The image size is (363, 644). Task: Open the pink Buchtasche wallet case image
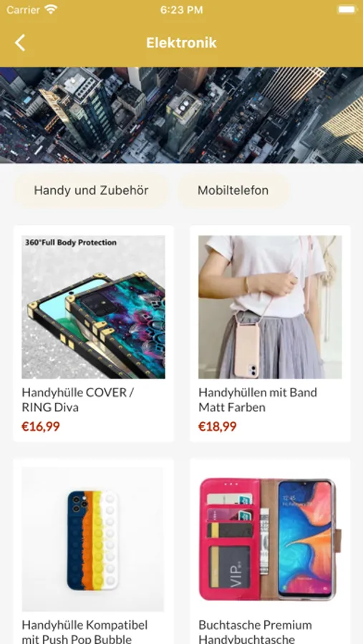270,540
